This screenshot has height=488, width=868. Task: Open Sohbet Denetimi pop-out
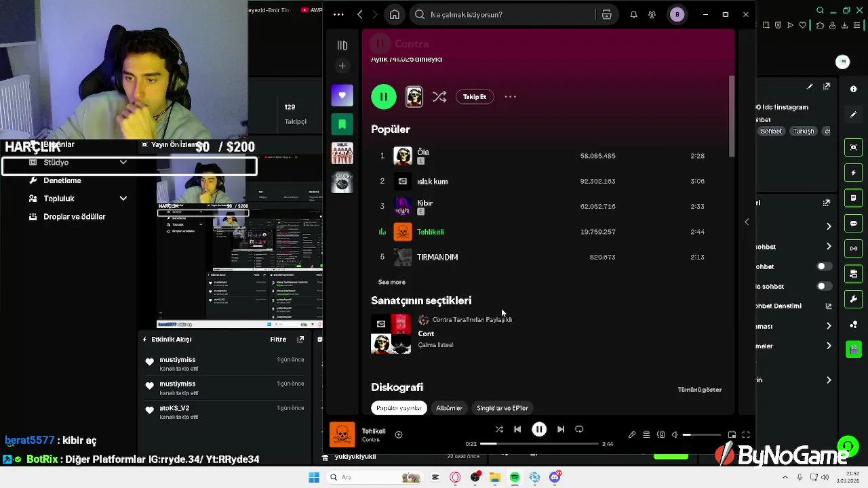[829, 306]
